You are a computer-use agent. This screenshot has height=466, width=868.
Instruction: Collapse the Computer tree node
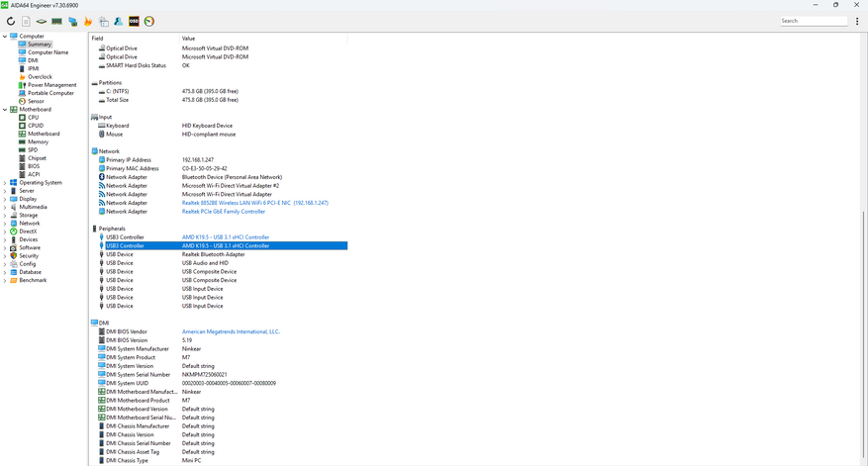pyautogui.click(x=5, y=36)
